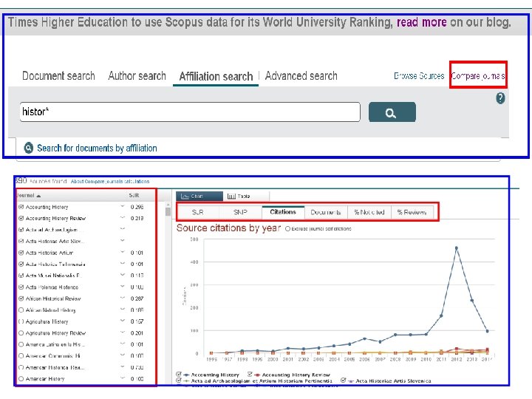Click the search text field containing histor*
The height and width of the screenshot is (399, 532).
coord(190,112)
